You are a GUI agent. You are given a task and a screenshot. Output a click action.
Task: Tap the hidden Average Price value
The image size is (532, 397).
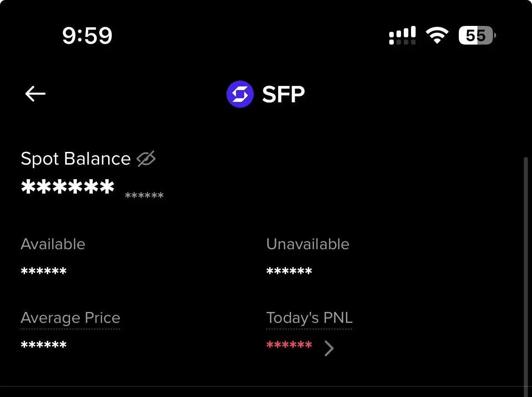click(x=44, y=345)
